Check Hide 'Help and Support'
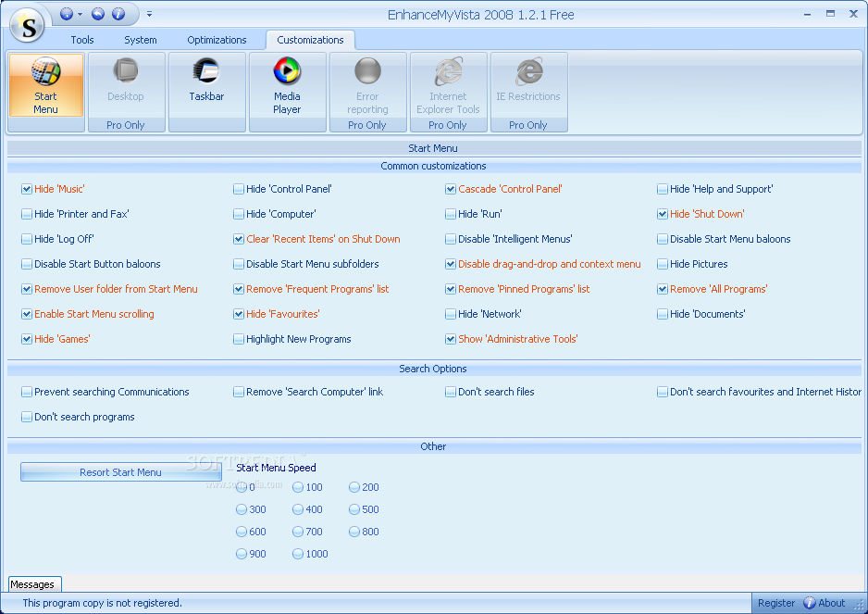Viewport: 868px width, 614px height. [663, 189]
